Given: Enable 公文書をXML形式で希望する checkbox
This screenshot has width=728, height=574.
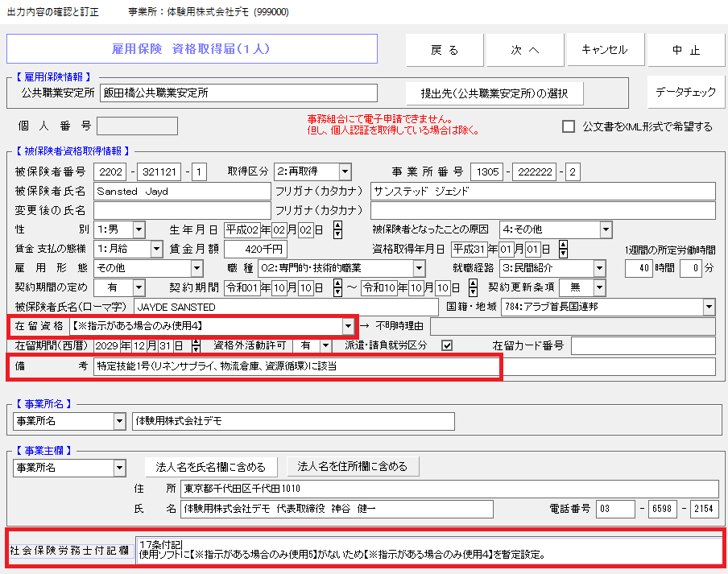Looking at the screenshot, I should [569, 126].
